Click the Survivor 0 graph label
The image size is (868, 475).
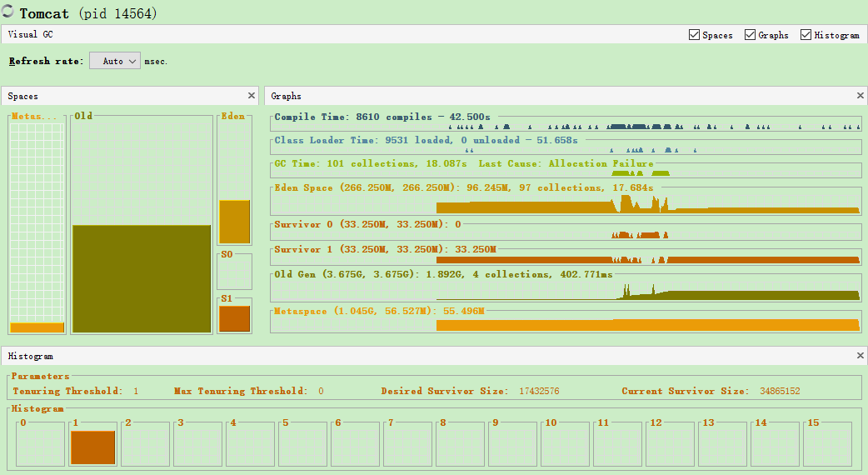(367, 224)
